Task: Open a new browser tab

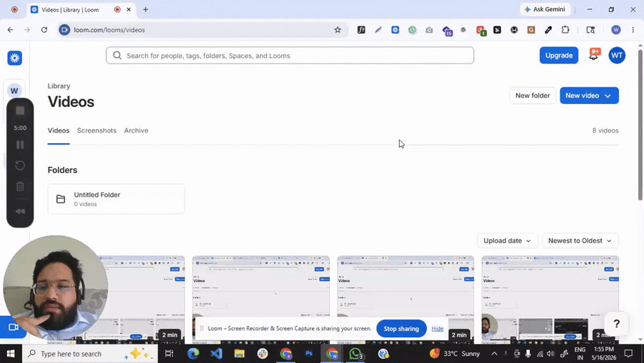Action: click(146, 10)
